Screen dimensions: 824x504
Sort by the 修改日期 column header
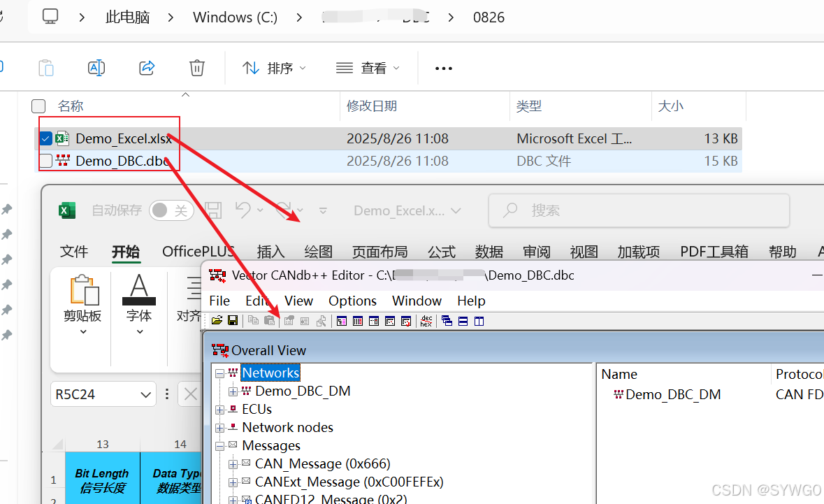point(425,106)
